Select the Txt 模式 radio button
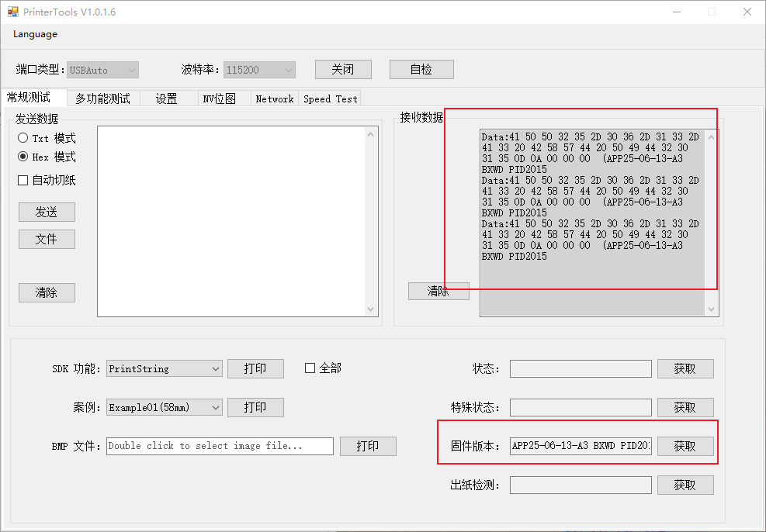 pyautogui.click(x=23, y=138)
